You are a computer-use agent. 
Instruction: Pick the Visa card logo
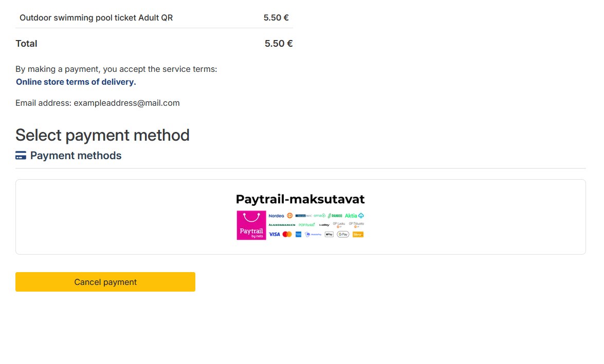[x=274, y=234]
